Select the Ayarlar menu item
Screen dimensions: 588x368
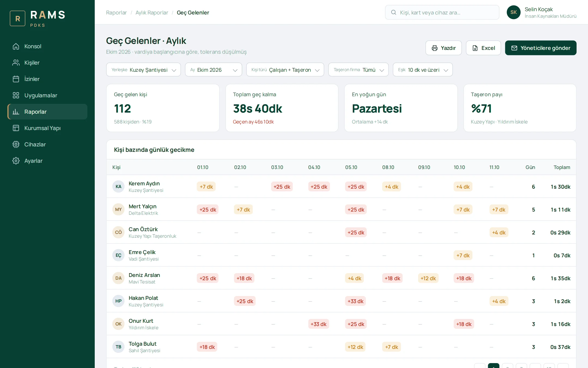click(x=47, y=161)
